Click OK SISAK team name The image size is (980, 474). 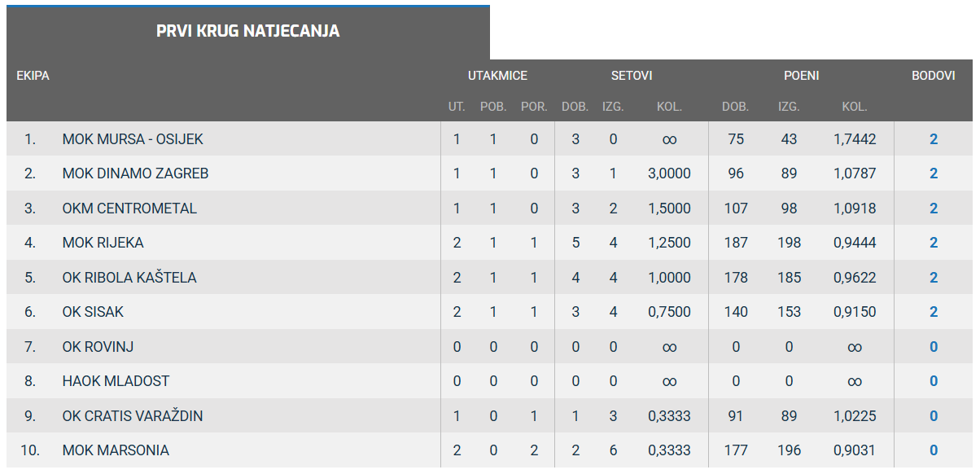(93, 312)
